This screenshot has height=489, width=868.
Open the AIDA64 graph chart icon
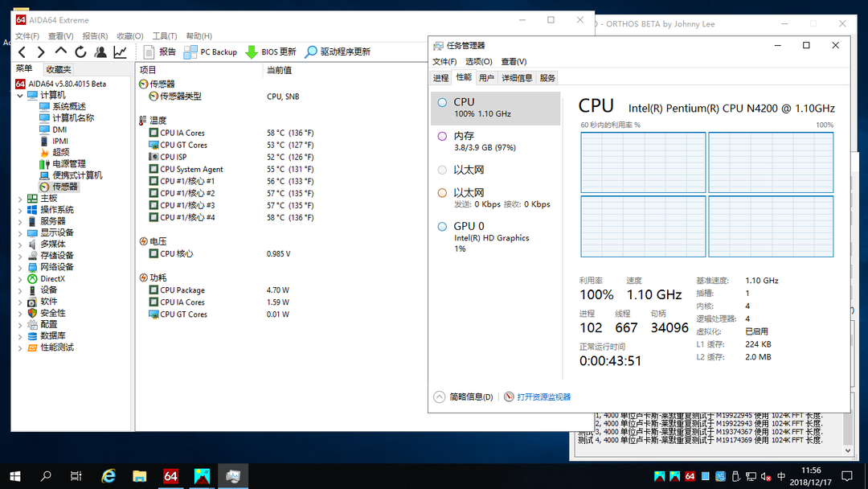point(120,52)
